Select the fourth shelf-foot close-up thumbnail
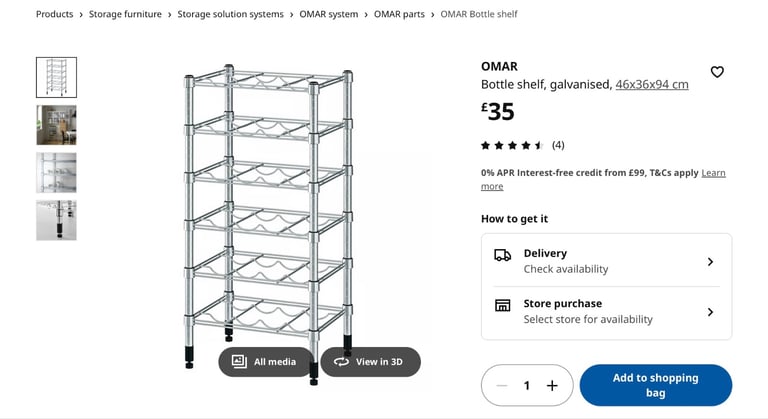The width and height of the screenshot is (768, 419). 56,220
